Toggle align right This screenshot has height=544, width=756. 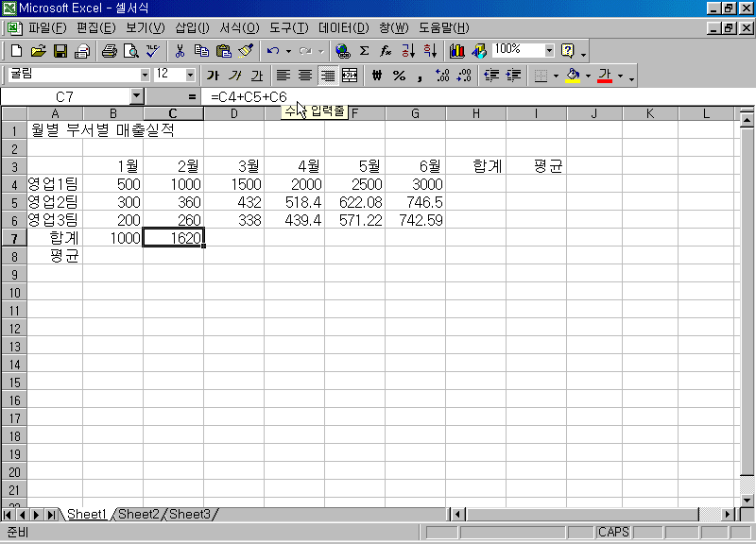[327, 76]
